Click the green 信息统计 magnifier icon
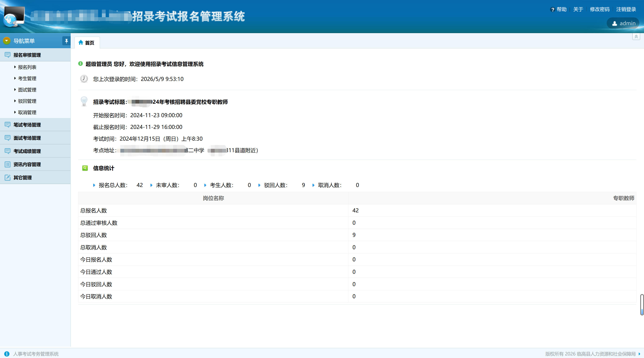644x358 pixels. pyautogui.click(x=85, y=168)
